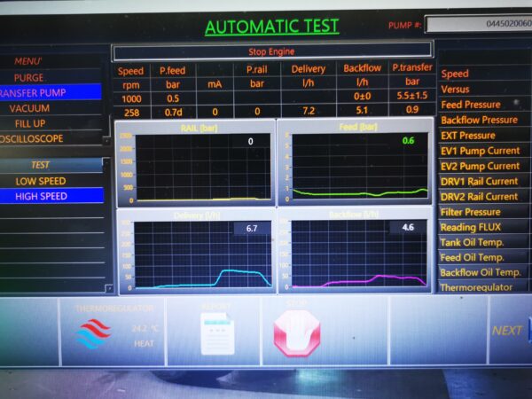This screenshot has width=532, height=399.
Task: Select the HIGH SPEED test
Action: click(40, 196)
